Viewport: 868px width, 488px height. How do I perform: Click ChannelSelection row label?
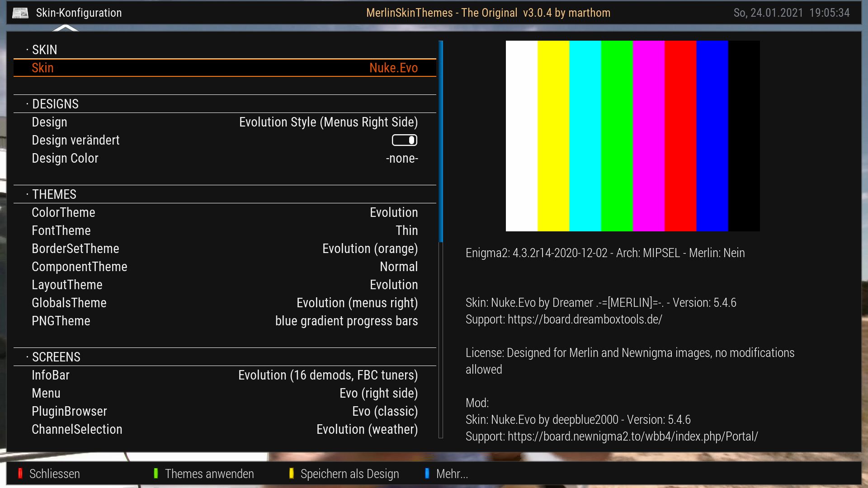click(x=77, y=429)
